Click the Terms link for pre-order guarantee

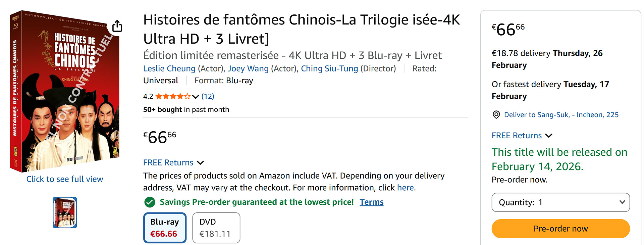[371, 202]
